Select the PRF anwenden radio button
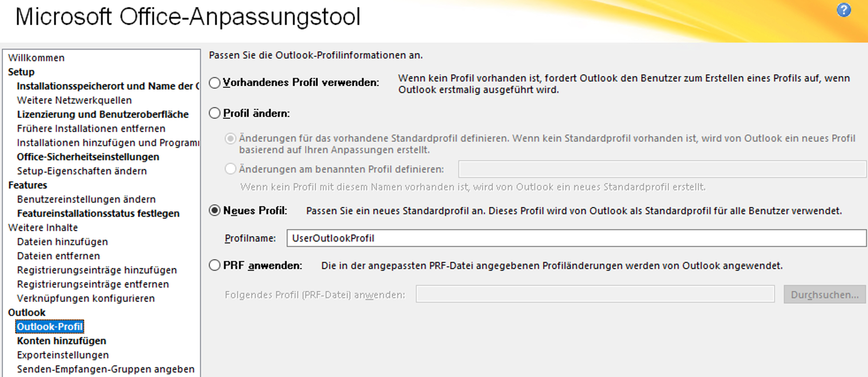Image resolution: width=868 pixels, height=377 pixels. point(215,265)
